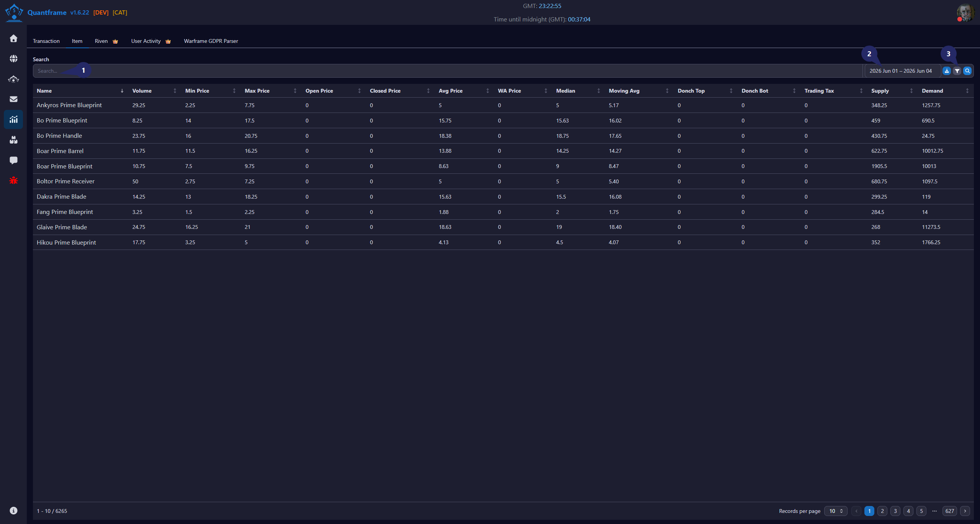Click the current page 1 button
This screenshot has width=980, height=524.
click(x=869, y=511)
